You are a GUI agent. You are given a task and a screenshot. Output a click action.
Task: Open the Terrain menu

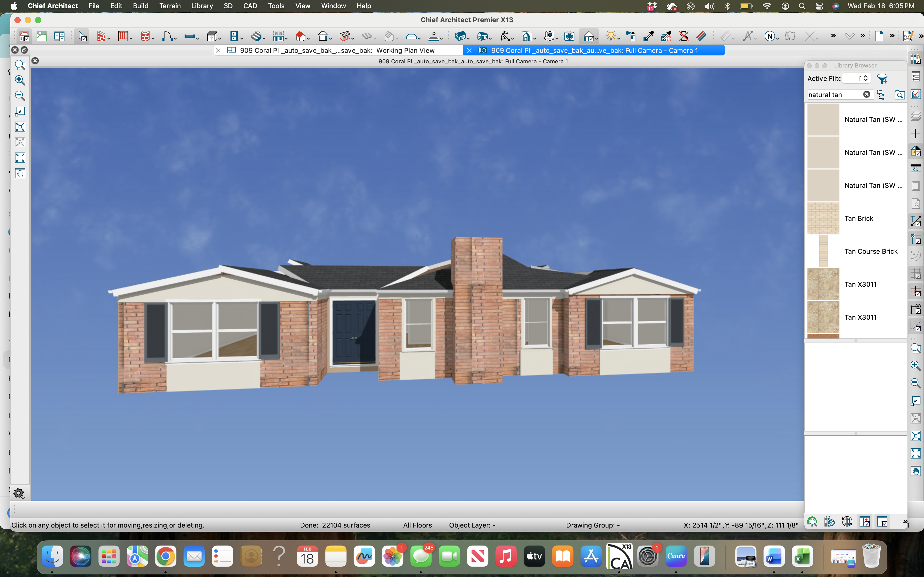click(170, 6)
